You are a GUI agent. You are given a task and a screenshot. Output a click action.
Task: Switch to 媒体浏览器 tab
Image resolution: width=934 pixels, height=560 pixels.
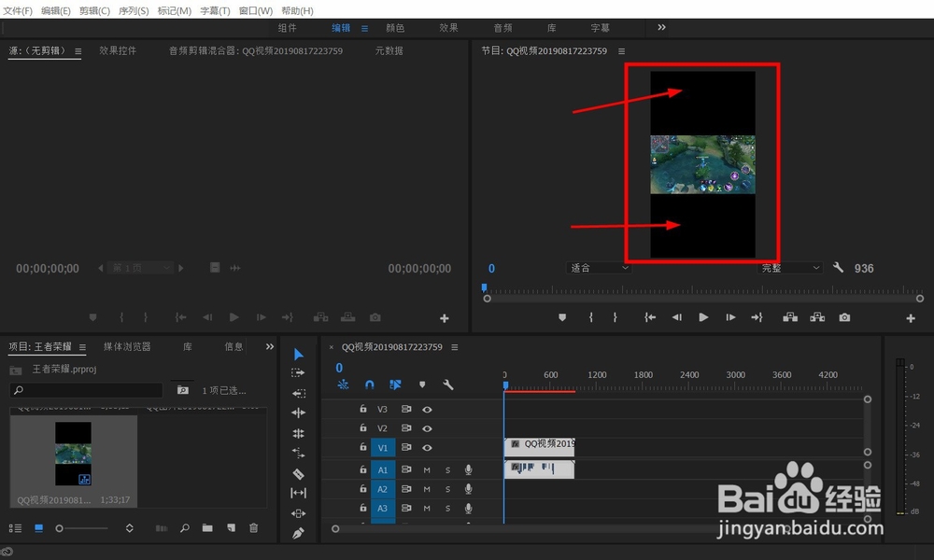127,346
